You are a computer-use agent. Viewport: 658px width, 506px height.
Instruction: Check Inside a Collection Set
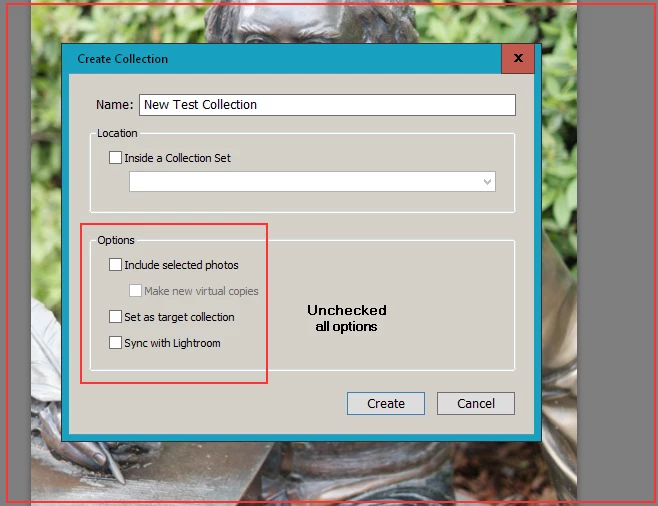coord(115,158)
